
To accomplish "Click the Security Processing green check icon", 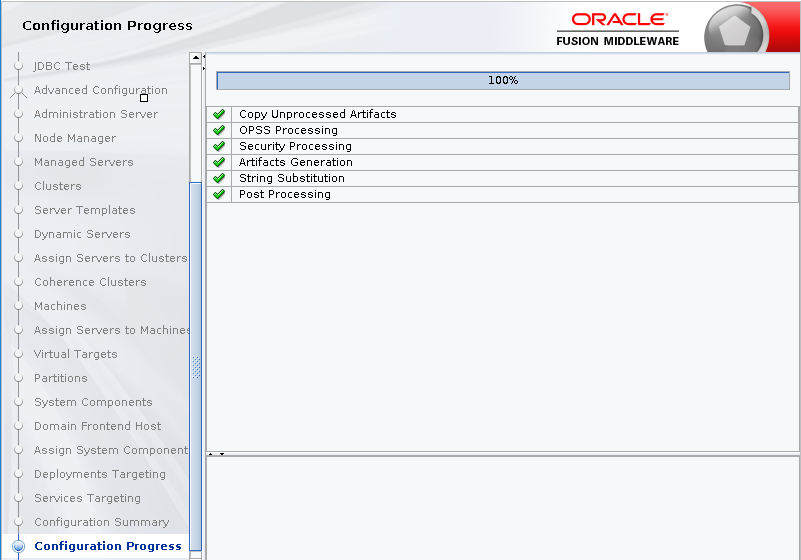I will 219,146.
